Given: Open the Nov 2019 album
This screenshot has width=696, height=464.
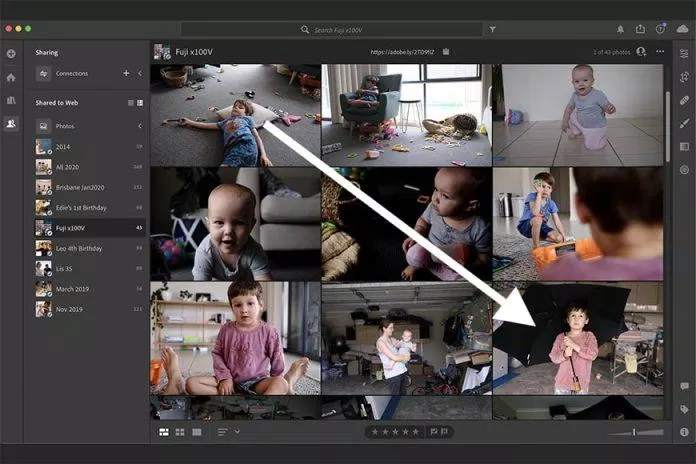Looking at the screenshot, I should pos(89,309).
